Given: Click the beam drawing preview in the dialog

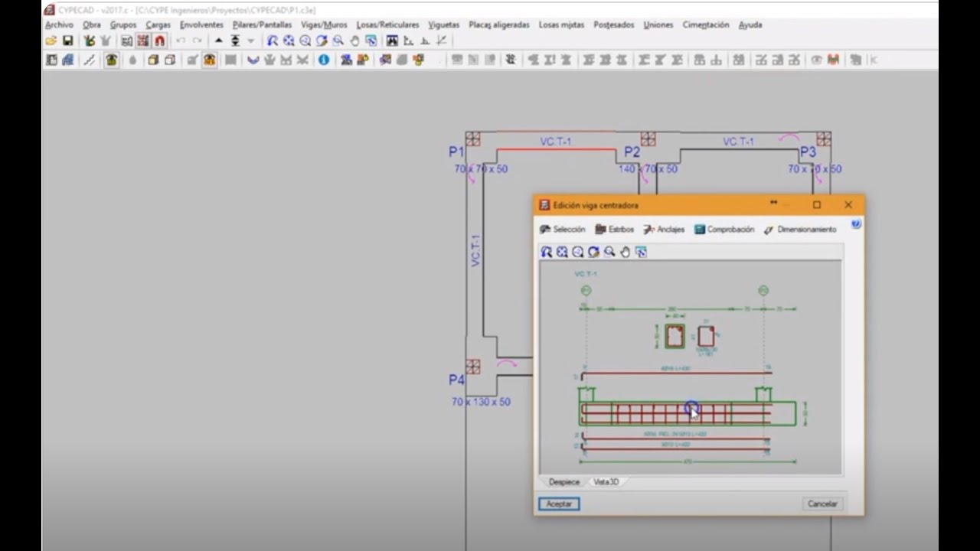Looking at the screenshot, I should tap(691, 367).
